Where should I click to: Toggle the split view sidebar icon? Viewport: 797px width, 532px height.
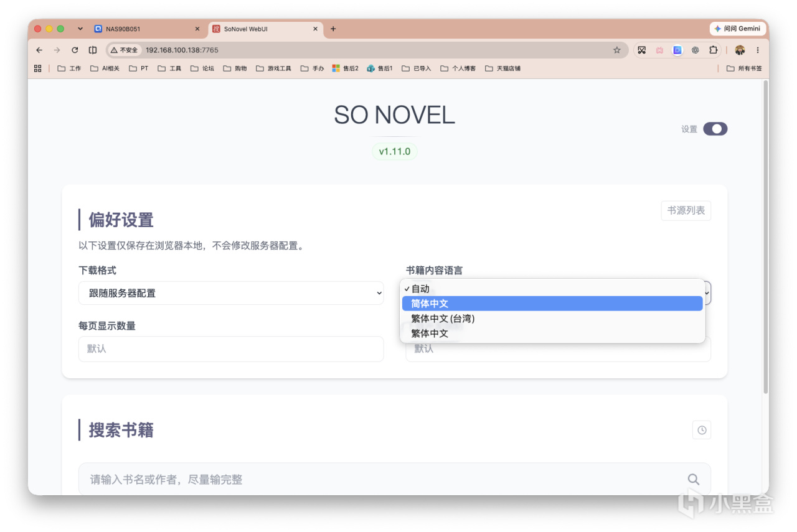pos(93,50)
